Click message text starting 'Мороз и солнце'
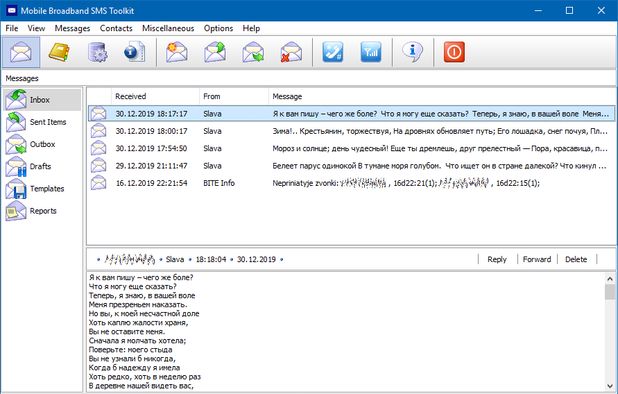This screenshot has height=394, width=618. pyautogui.click(x=440, y=149)
